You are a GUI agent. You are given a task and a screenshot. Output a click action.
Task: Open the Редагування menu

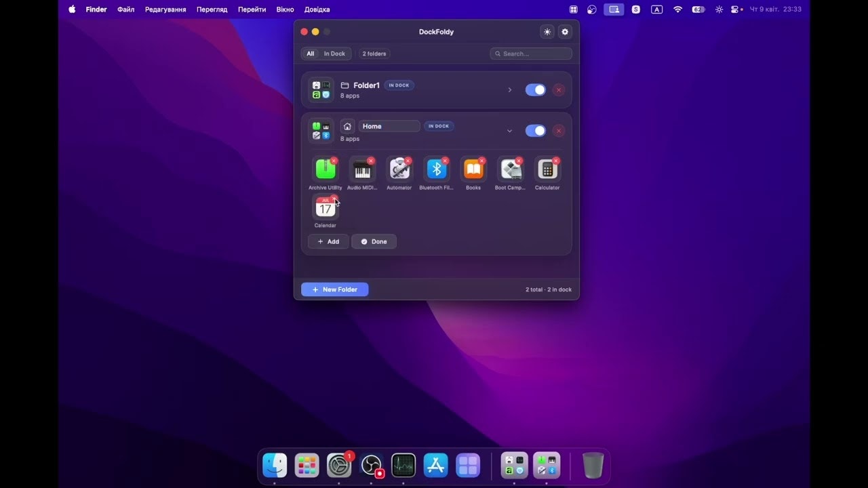(165, 9)
